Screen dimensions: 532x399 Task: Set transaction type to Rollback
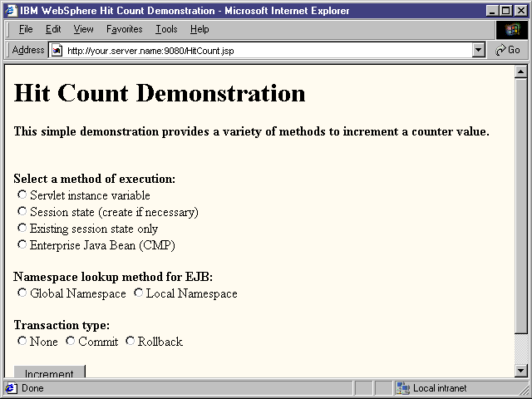[131, 341]
